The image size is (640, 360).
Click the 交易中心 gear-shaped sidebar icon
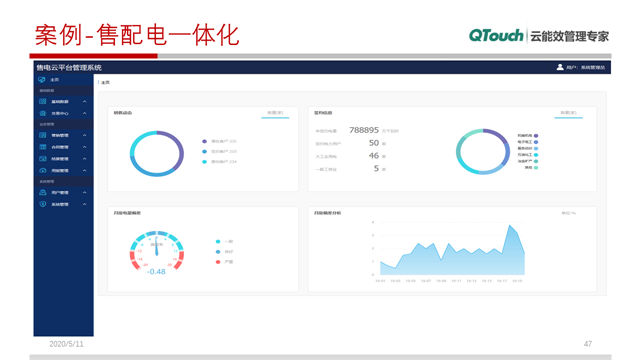[42, 113]
